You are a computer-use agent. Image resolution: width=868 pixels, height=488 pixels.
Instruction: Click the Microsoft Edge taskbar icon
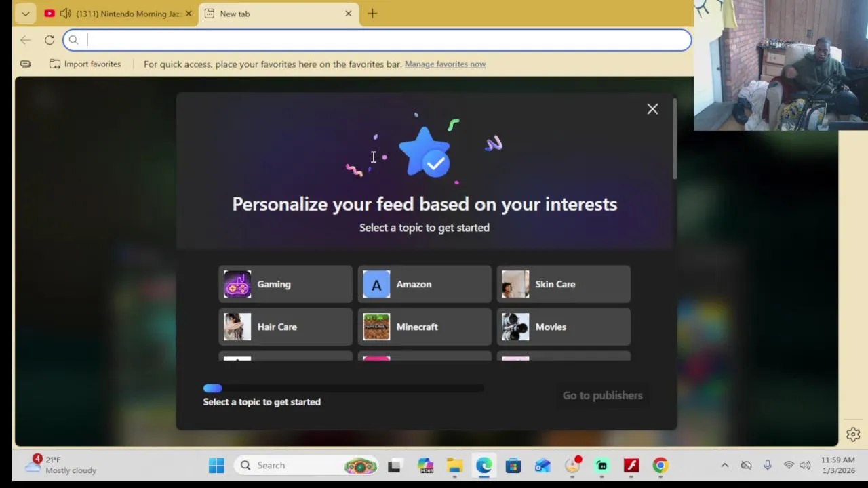click(484, 466)
